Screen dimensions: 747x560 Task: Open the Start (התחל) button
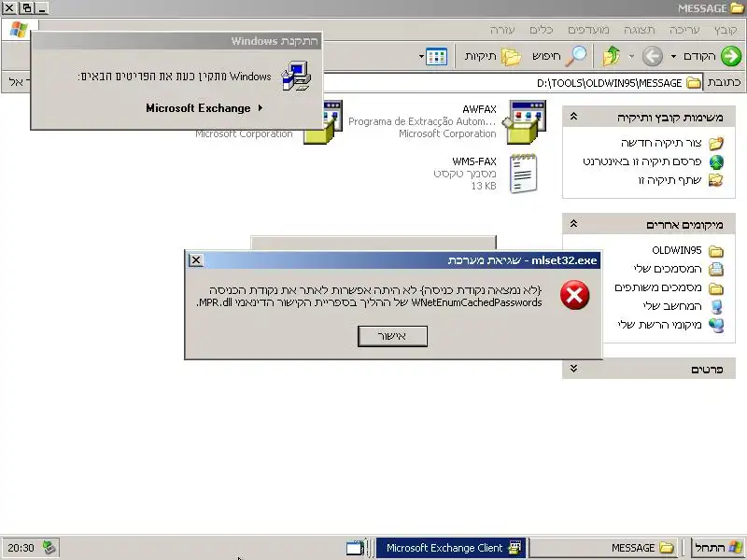[x=718, y=548]
